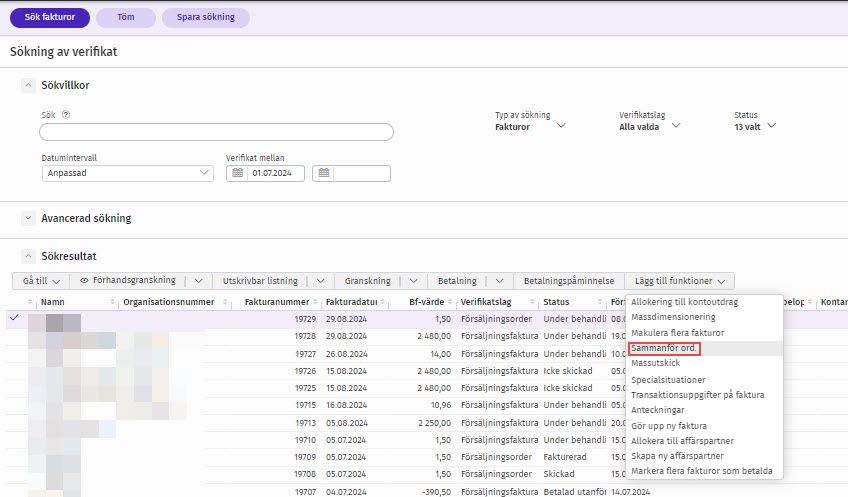Click the eye icon on Förhandsgranskning
Viewport: 848px width, 497px height.
pos(84,281)
